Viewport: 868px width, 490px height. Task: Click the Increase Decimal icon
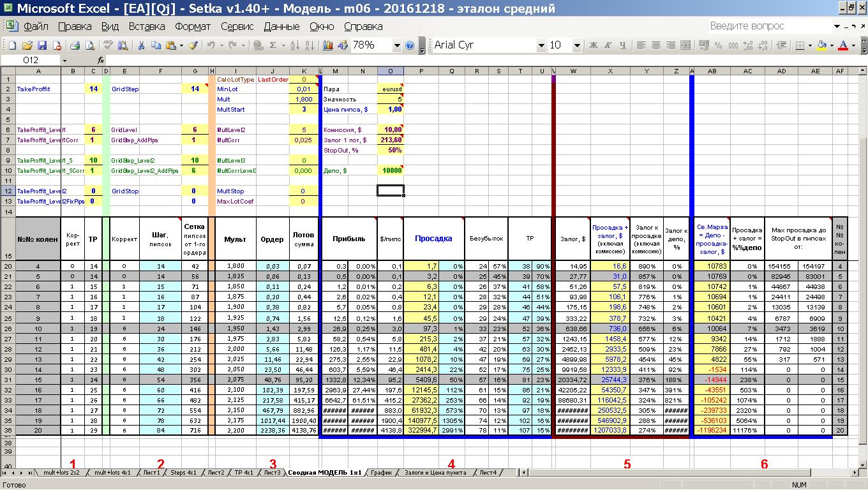(x=748, y=45)
